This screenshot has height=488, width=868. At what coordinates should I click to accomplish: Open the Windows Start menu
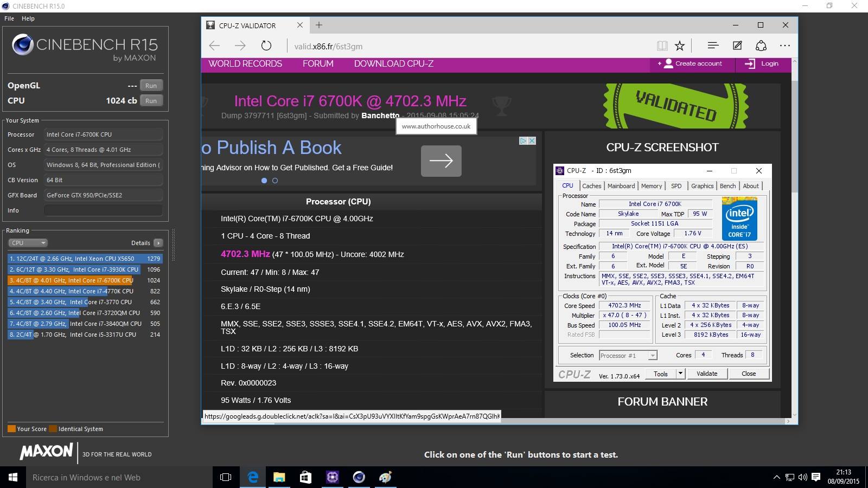(x=13, y=477)
